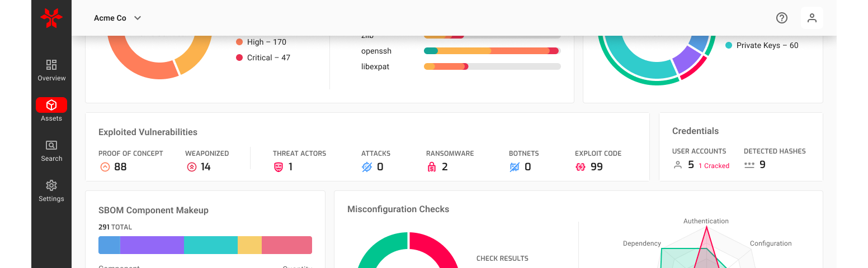868x268 pixels.
Task: Click the Dependency radar axis label
Action: click(642, 243)
